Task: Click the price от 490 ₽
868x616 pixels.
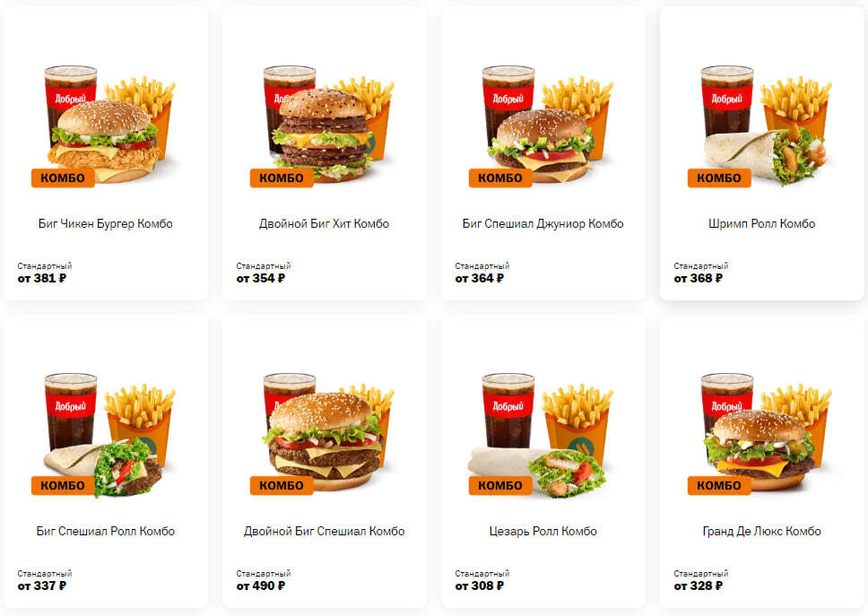Action: tap(261, 586)
